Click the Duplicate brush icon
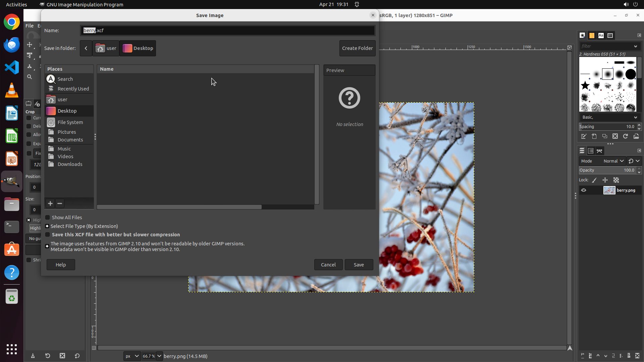 click(604, 136)
